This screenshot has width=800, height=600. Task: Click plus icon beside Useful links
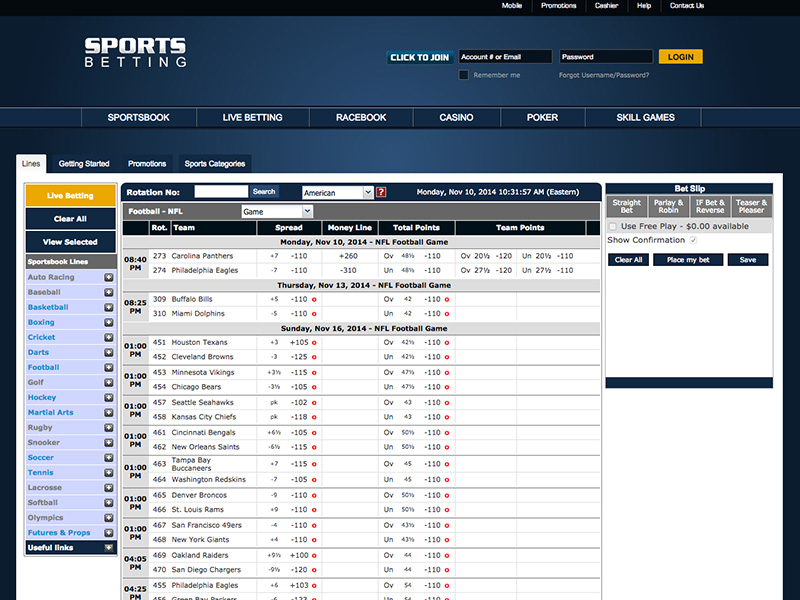tap(109, 547)
